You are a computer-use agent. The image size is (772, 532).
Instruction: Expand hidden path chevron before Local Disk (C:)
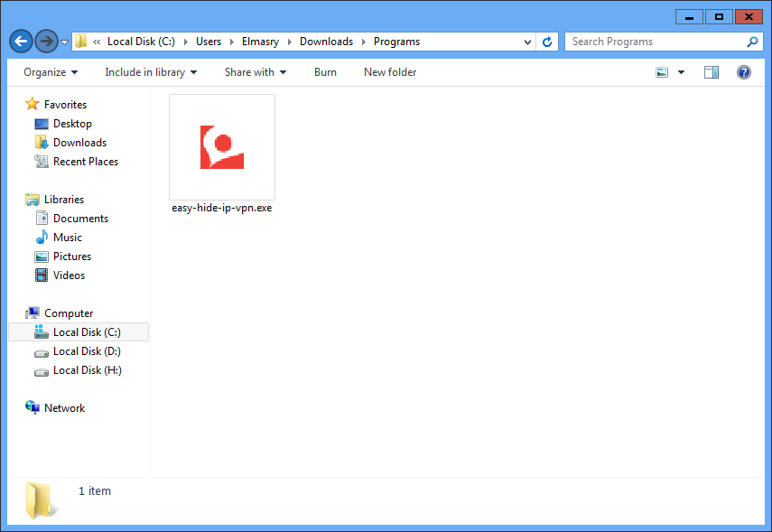tap(97, 42)
